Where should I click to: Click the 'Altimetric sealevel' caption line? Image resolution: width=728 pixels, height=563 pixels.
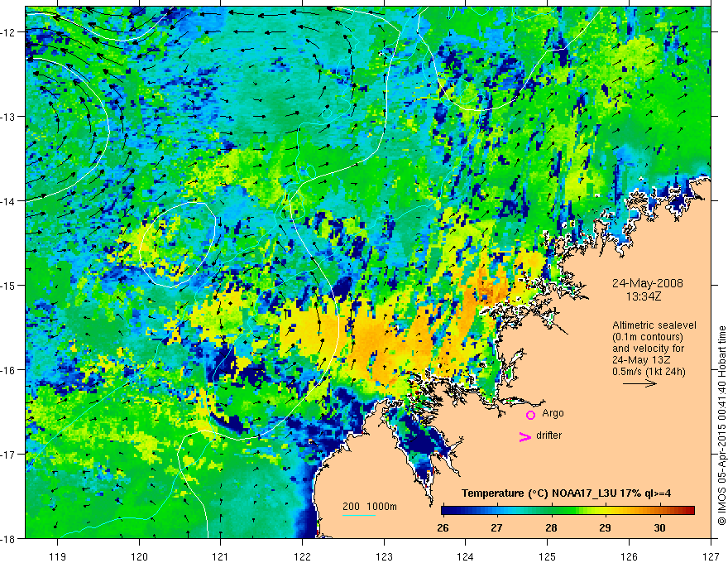654,325
